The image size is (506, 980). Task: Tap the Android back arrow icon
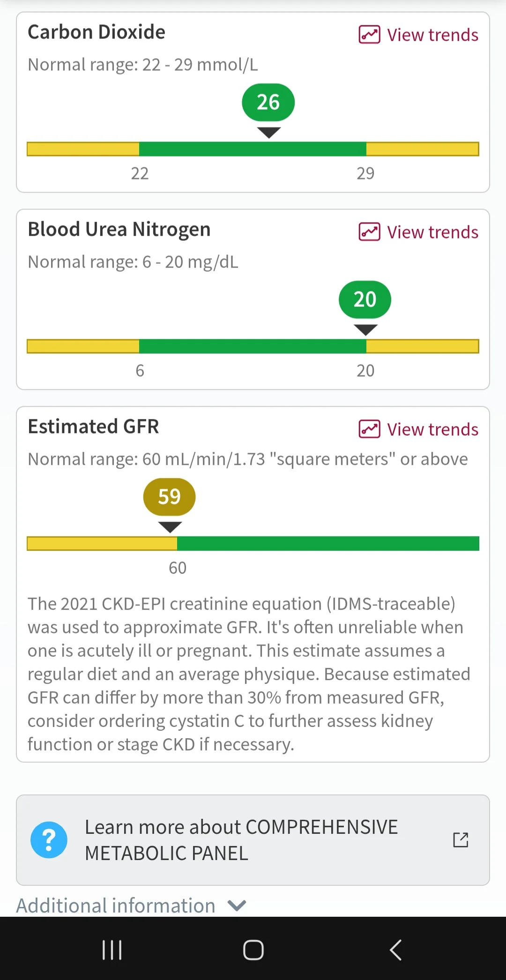[x=395, y=950]
